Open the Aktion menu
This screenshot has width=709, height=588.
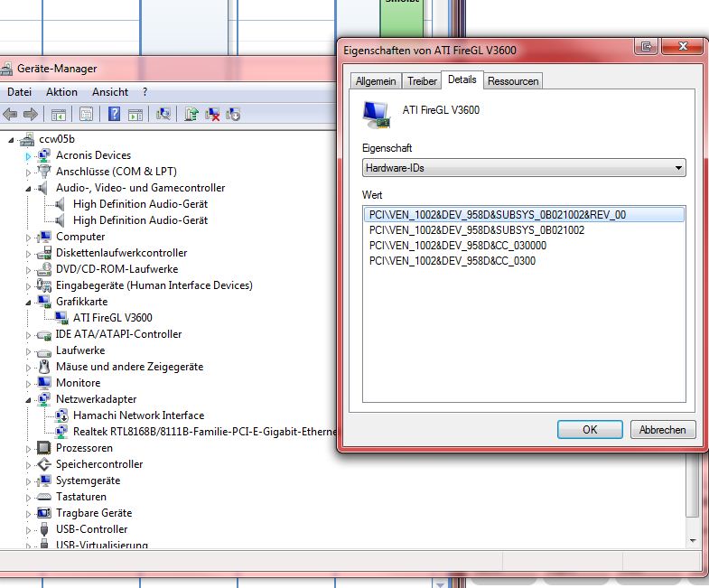pyautogui.click(x=61, y=92)
